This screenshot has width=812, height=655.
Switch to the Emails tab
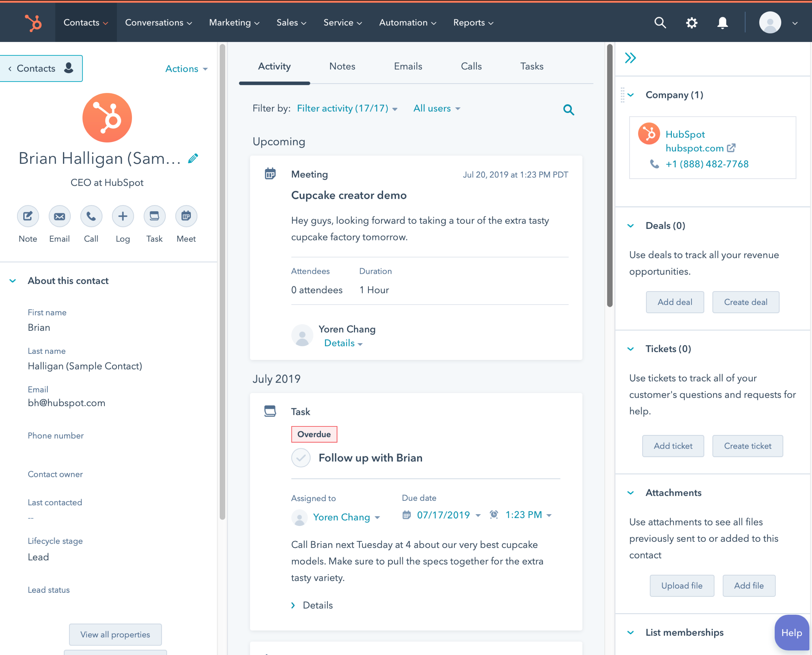tap(408, 66)
